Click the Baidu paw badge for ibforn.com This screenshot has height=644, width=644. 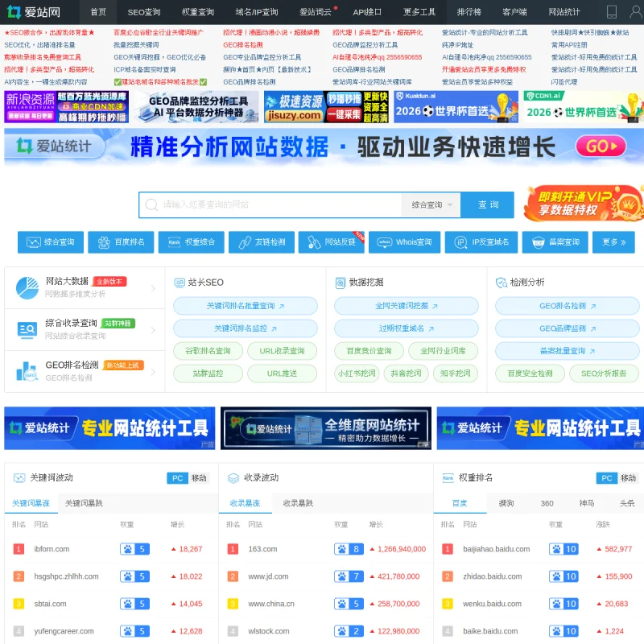(x=134, y=549)
